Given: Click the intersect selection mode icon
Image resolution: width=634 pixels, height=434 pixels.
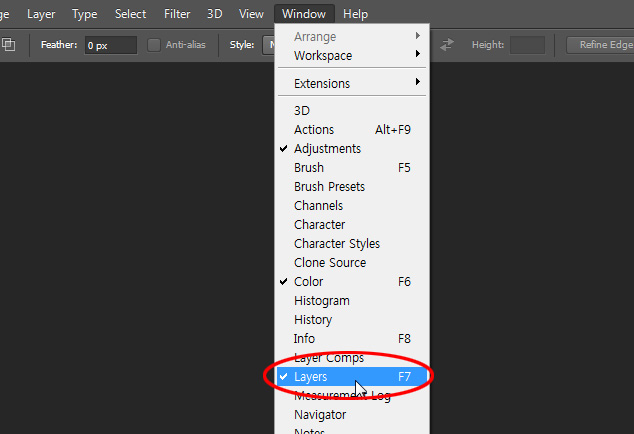Looking at the screenshot, I should (x=8, y=45).
